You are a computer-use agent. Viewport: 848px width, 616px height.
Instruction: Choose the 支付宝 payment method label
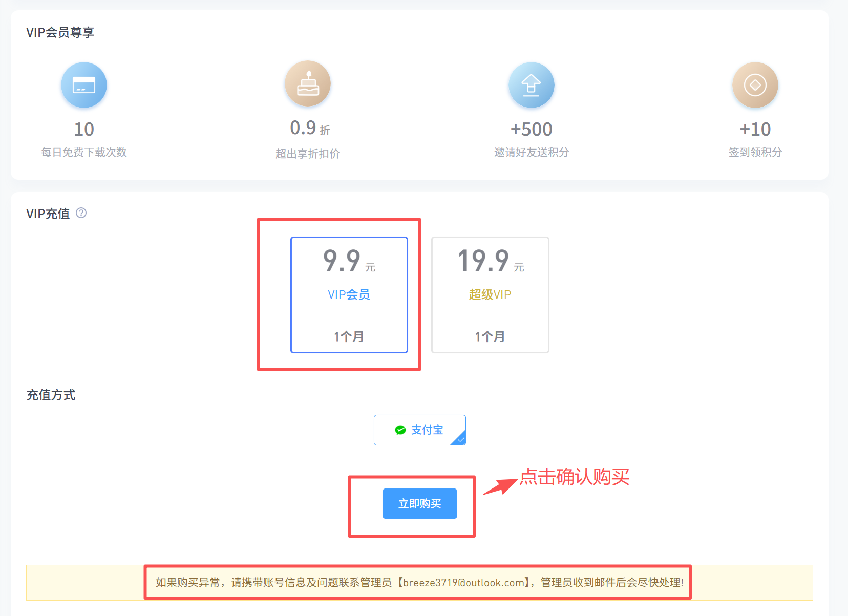427,430
